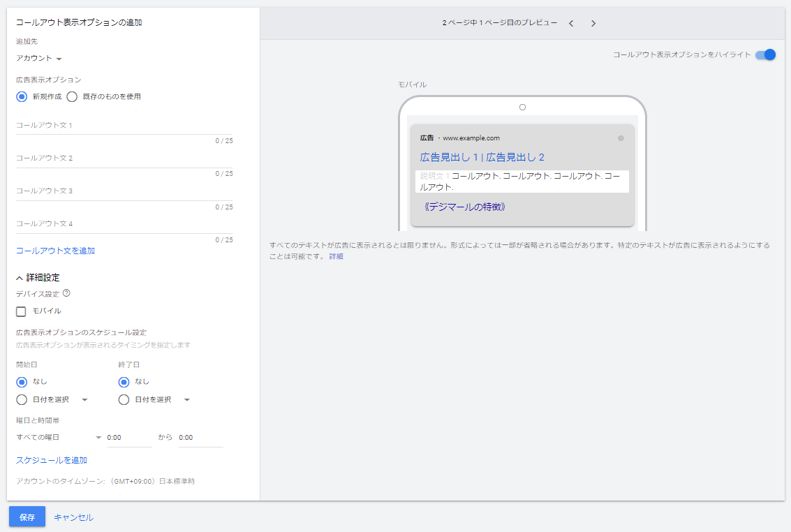The width and height of the screenshot is (791, 532).
Task: Open the アカウント dropdown
Action: pos(39,59)
